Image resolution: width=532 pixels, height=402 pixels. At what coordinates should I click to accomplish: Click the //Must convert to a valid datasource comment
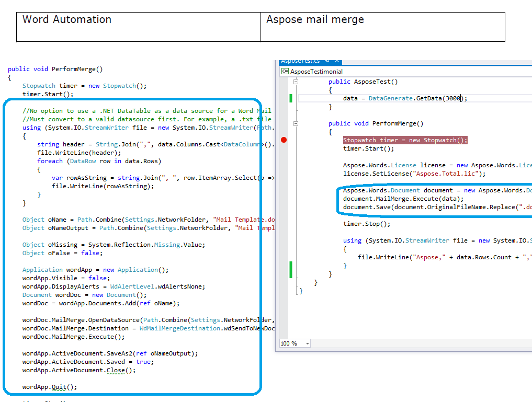point(147,119)
